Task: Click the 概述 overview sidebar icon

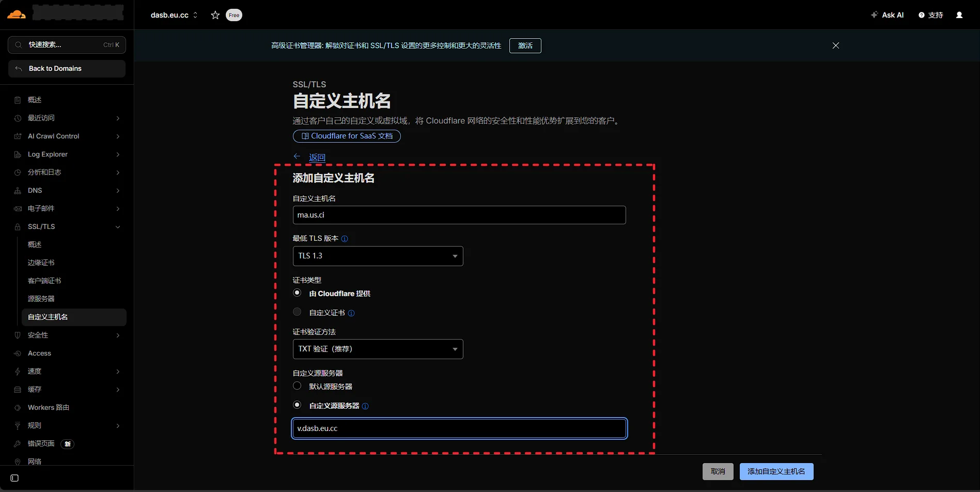Action: coord(18,100)
